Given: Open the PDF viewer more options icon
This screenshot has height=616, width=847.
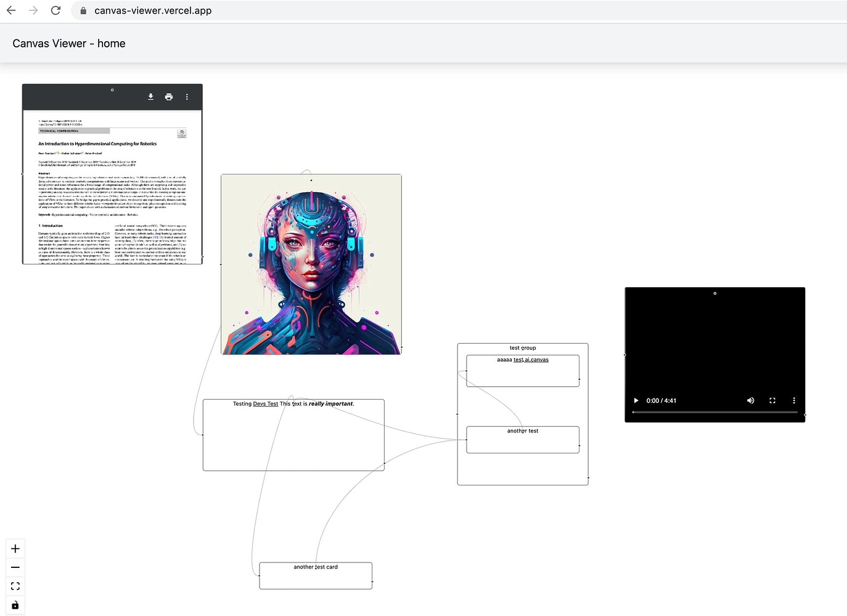Looking at the screenshot, I should coord(187,97).
